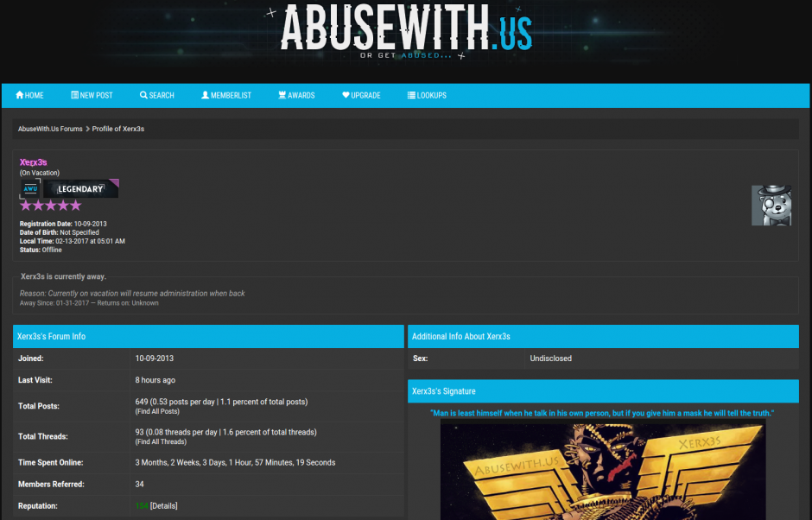View reputation Details link

162,505
